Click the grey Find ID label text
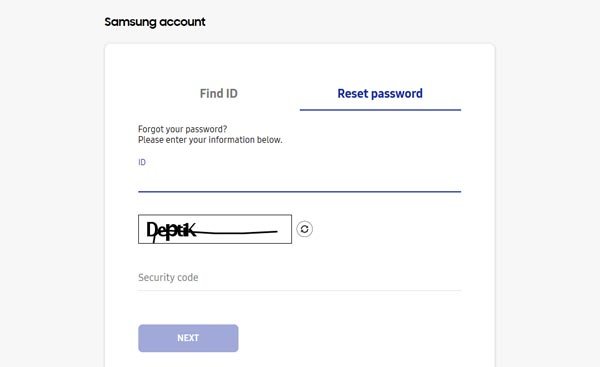Image resolution: width=600 pixels, height=367 pixels. (218, 93)
